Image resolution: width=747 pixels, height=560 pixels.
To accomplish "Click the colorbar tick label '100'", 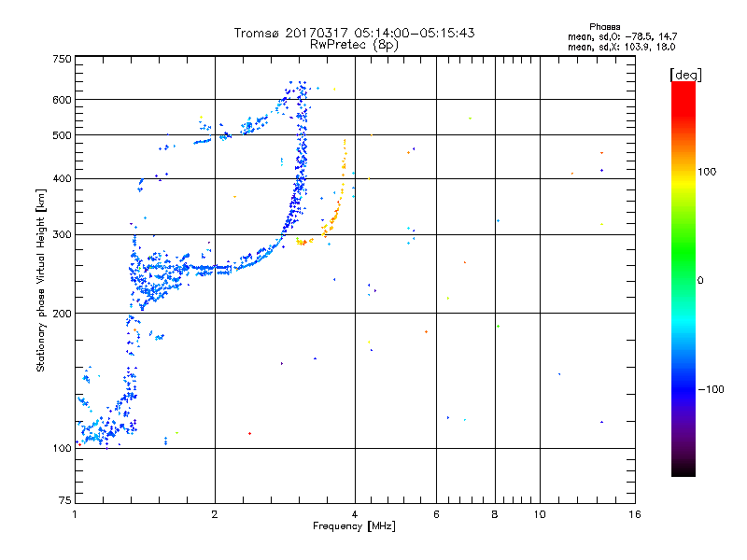I will pos(707,172).
